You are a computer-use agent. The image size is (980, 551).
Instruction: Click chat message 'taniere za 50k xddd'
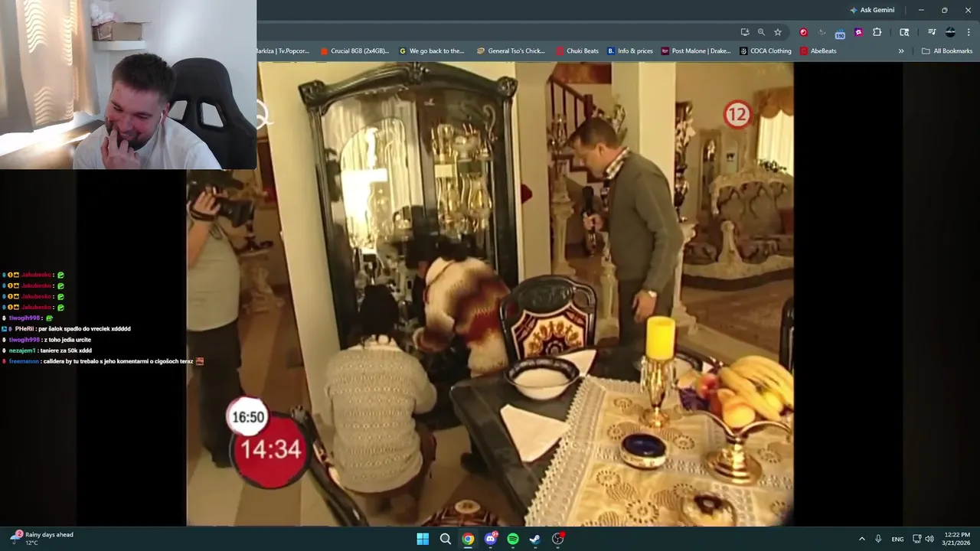66,350
